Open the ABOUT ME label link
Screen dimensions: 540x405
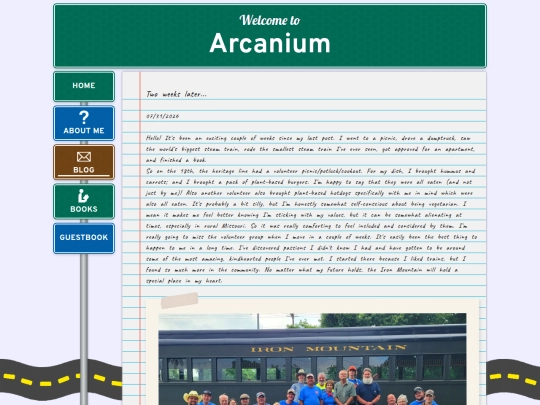click(x=84, y=131)
